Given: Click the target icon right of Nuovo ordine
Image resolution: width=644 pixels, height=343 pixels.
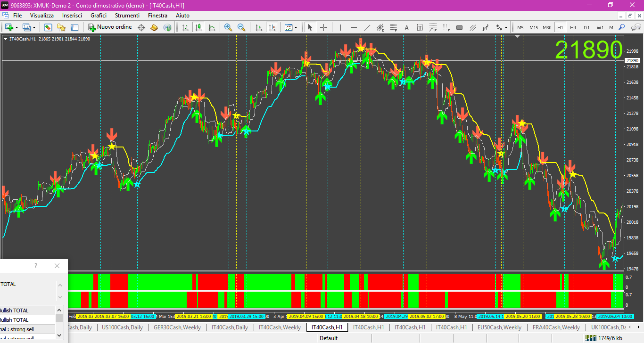Looking at the screenshot, I should click(141, 27).
